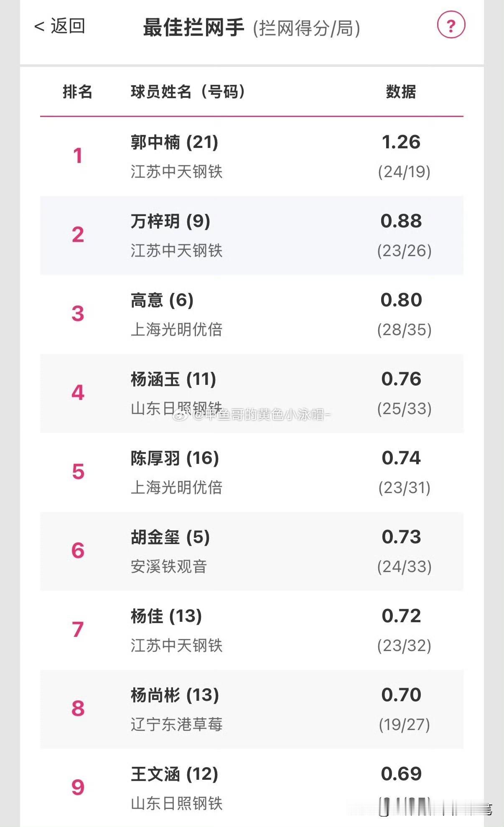This screenshot has height=827, width=504.
Task: Choose 陈厚羽 (16) ranking row
Action: point(252,472)
